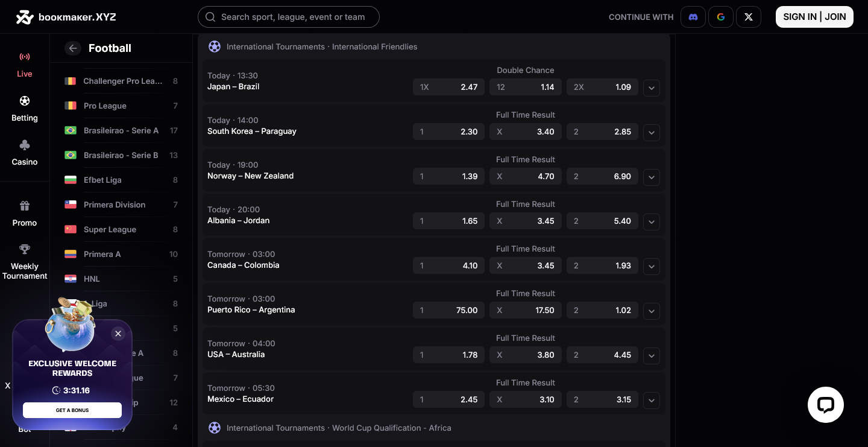Viewport: 868px width, 447px height.
Task: Expand additional odds for Mexico–Ecuador
Action: coord(651,400)
